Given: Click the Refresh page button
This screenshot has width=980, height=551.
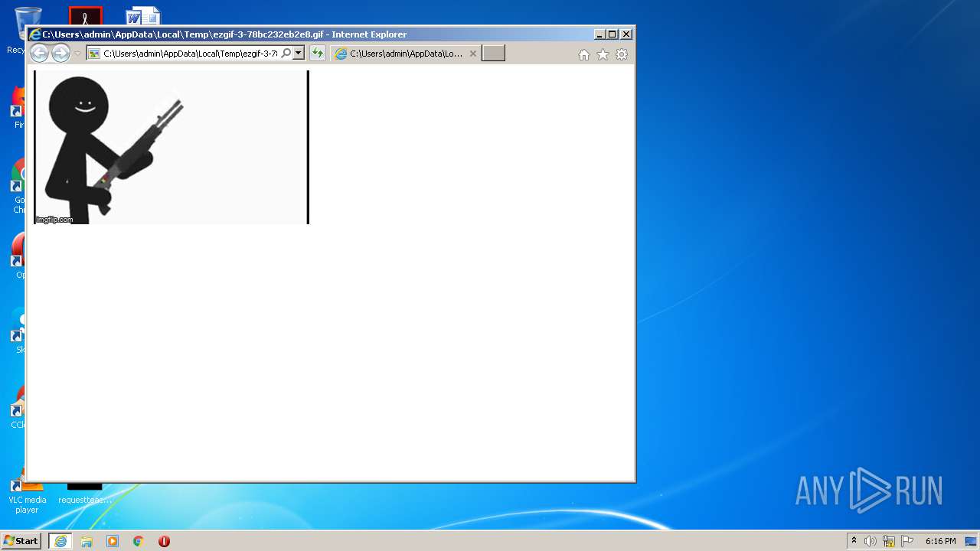Looking at the screenshot, I should click(318, 54).
